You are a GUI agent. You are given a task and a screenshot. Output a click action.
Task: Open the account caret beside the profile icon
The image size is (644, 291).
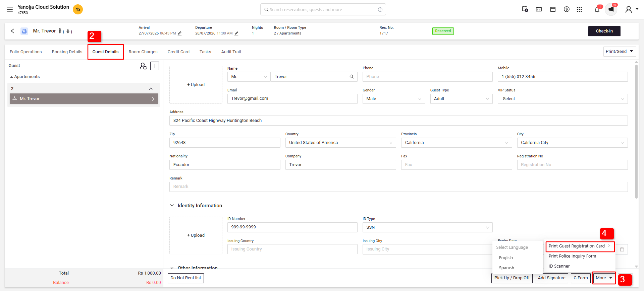[637, 9]
